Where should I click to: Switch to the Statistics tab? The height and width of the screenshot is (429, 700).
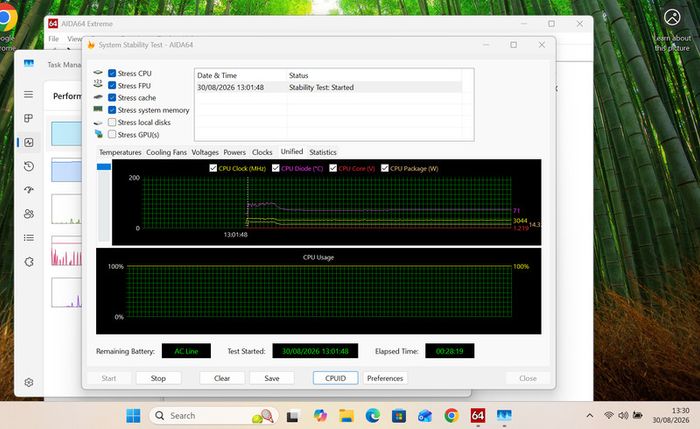(323, 152)
